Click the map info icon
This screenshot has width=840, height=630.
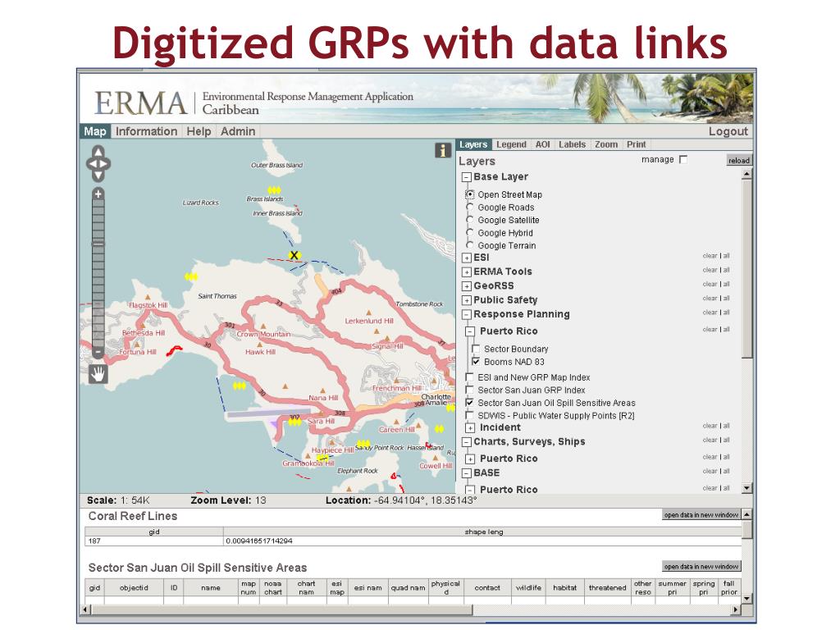(x=442, y=151)
